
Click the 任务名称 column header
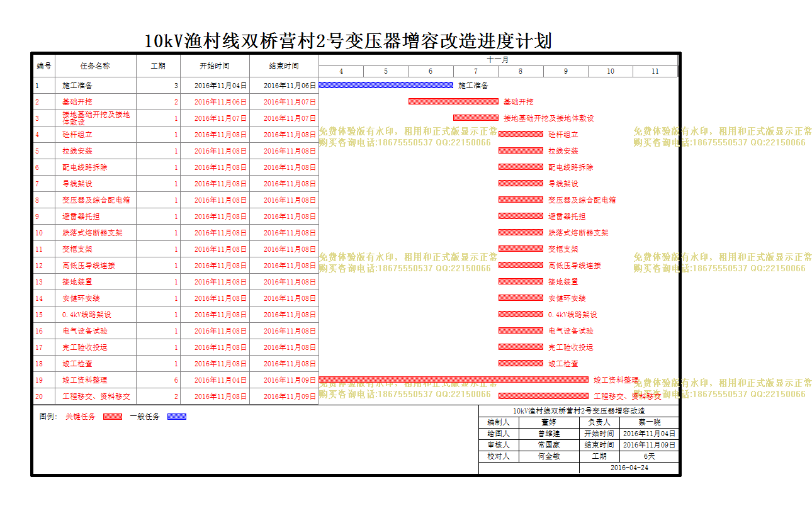coord(96,65)
